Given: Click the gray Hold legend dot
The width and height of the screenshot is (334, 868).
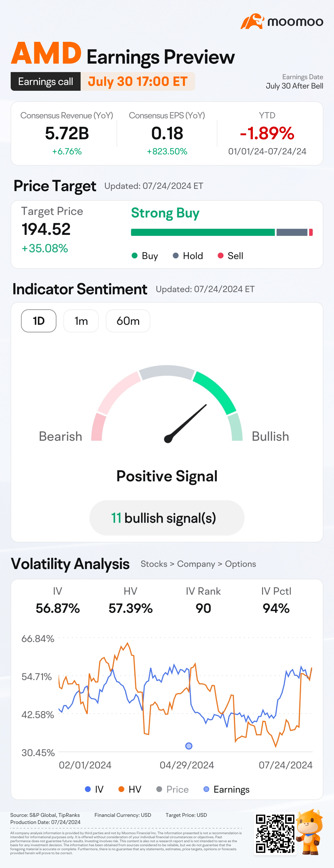Looking at the screenshot, I should click(175, 255).
